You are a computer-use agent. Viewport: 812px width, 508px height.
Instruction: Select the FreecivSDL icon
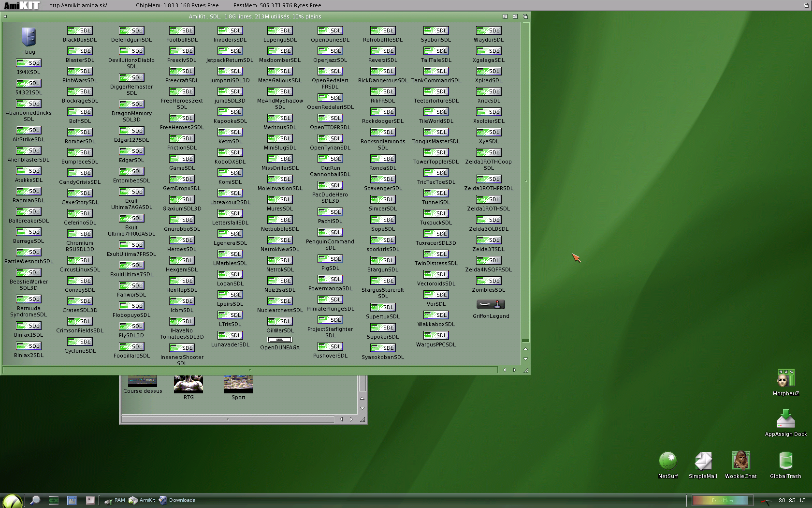click(x=182, y=51)
